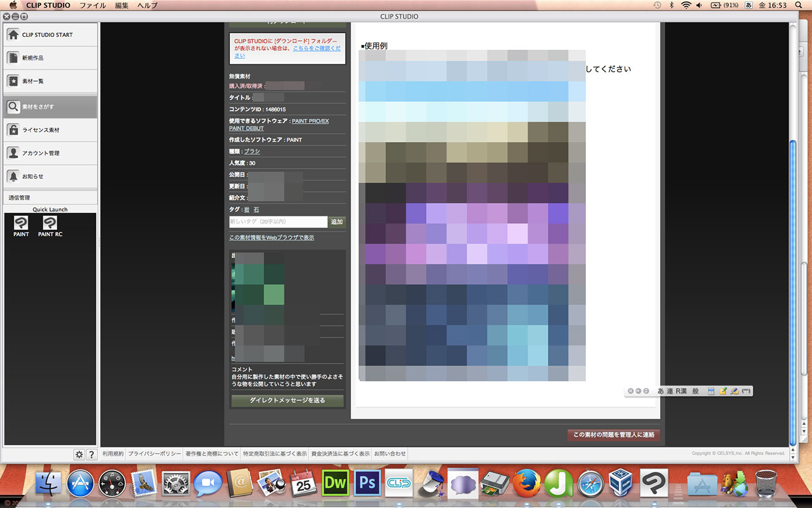812x508 pixels.
Task: Open the ヘルプ menu
Action: coord(147,6)
